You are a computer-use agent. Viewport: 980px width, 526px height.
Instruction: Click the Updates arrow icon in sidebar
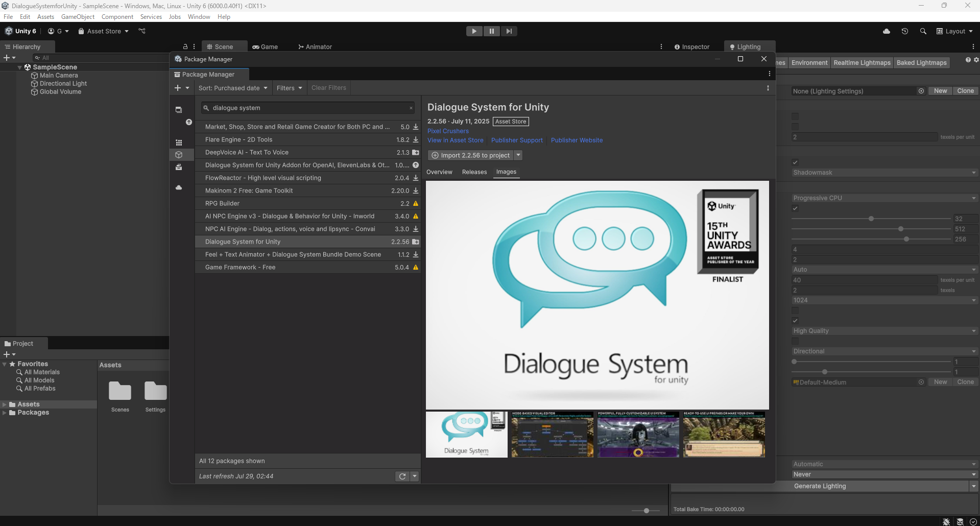189,122
